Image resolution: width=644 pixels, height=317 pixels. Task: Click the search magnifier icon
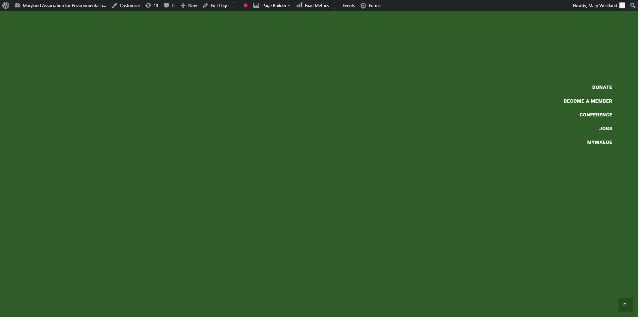tap(633, 5)
